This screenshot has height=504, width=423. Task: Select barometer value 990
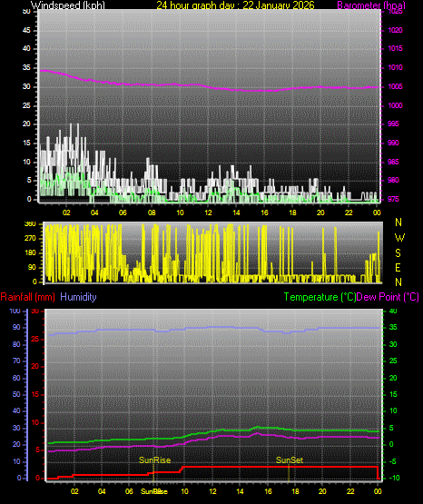[393, 143]
